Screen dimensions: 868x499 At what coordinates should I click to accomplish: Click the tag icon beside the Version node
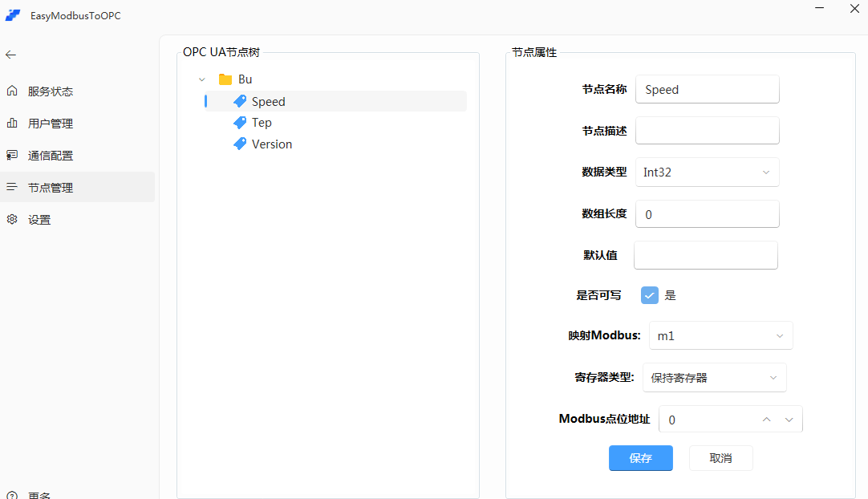[x=241, y=144]
